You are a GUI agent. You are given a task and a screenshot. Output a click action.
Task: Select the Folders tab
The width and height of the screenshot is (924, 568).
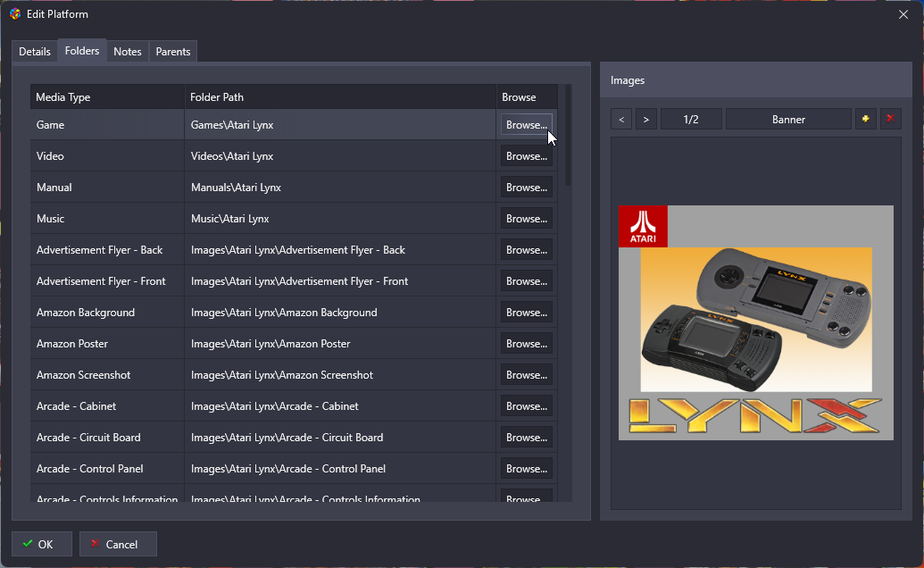click(82, 51)
